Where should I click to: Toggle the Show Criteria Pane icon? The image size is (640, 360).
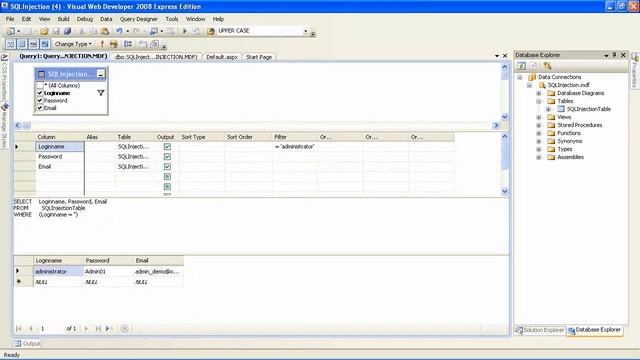coord(22,44)
